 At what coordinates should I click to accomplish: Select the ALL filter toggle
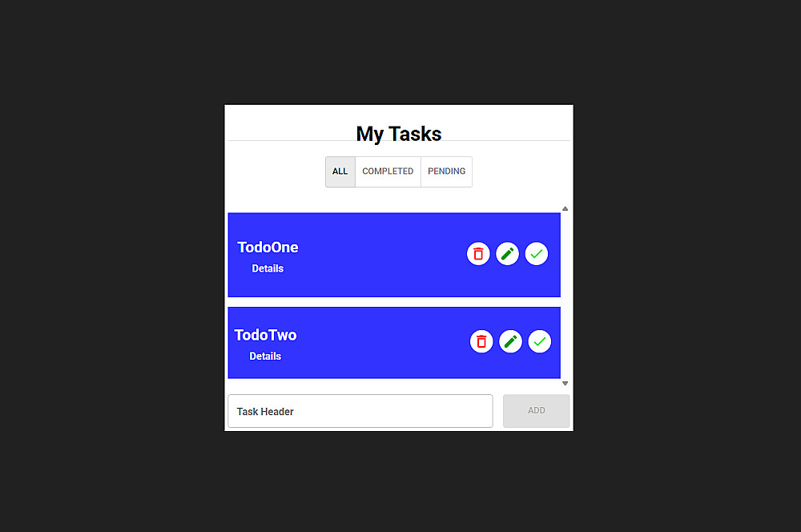point(340,171)
